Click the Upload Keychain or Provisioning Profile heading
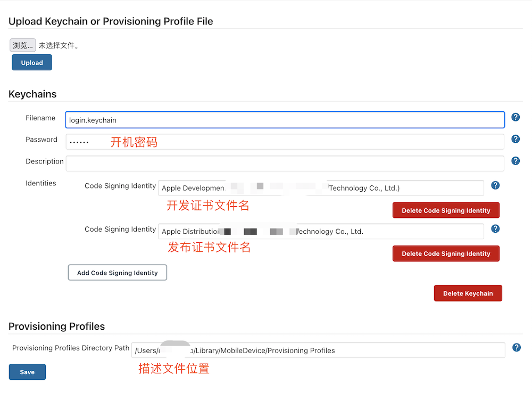 (x=111, y=21)
